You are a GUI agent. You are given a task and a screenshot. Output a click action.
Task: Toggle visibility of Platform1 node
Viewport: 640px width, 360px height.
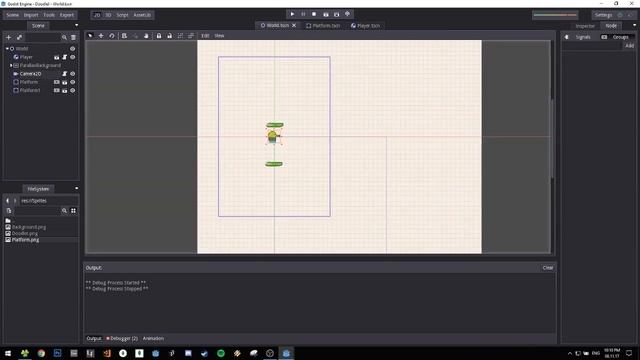click(x=73, y=91)
